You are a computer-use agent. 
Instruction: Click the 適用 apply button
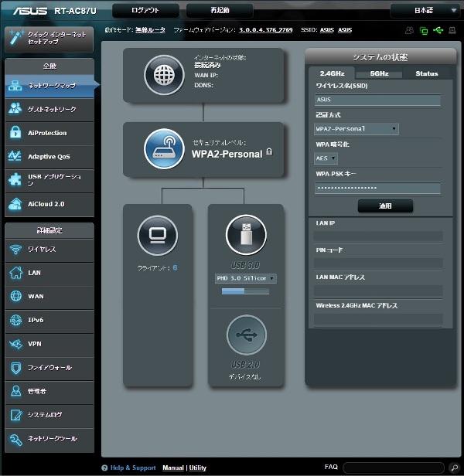click(x=385, y=206)
